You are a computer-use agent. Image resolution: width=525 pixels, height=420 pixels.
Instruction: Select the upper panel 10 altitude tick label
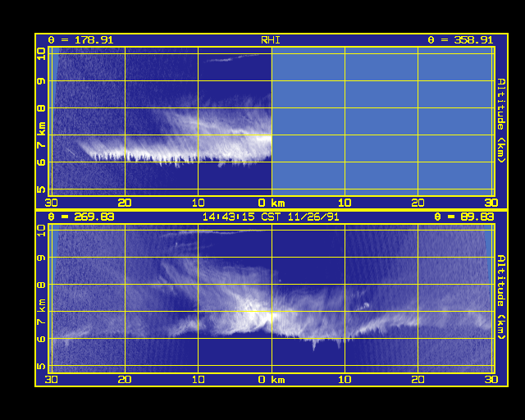41,54
